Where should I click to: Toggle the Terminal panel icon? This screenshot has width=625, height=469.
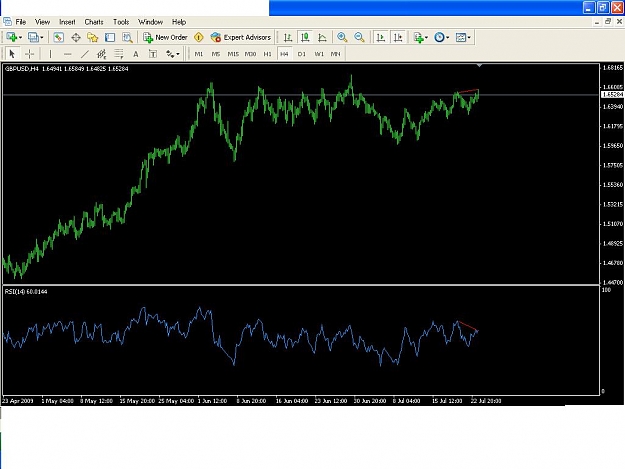click(x=110, y=37)
